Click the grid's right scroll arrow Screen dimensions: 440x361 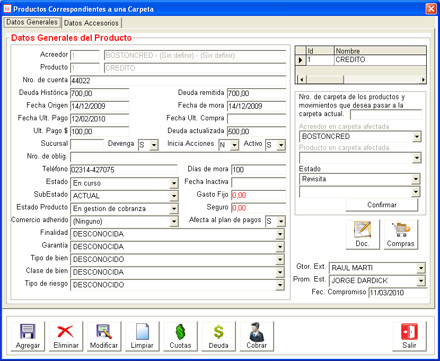[423, 80]
